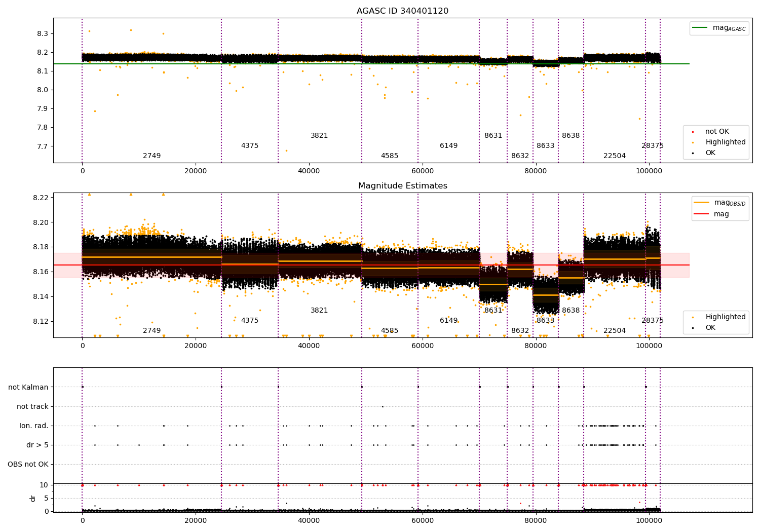This screenshot has height=532, width=760.
Task: Click the "OBS not OK" y-axis label
Action: point(28,465)
